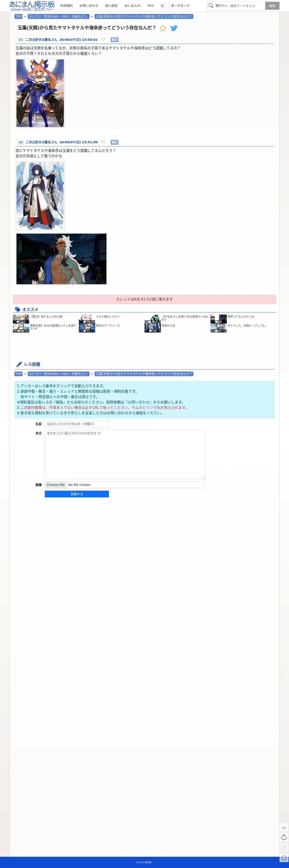Click the thumbnail with 72 comments

[219, 328]
